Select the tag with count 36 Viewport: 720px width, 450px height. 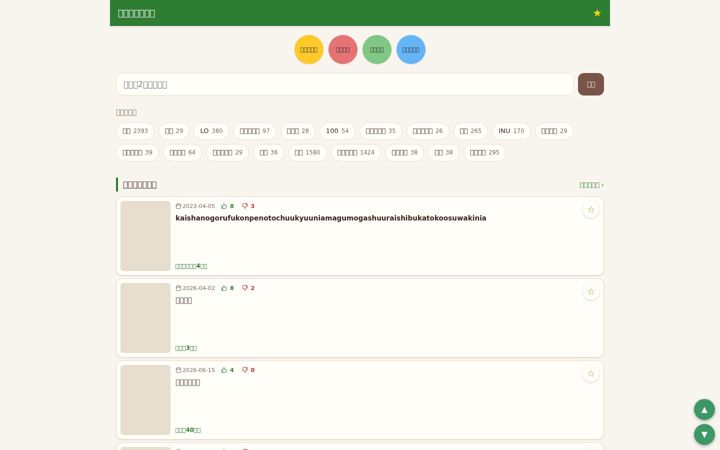[269, 152]
